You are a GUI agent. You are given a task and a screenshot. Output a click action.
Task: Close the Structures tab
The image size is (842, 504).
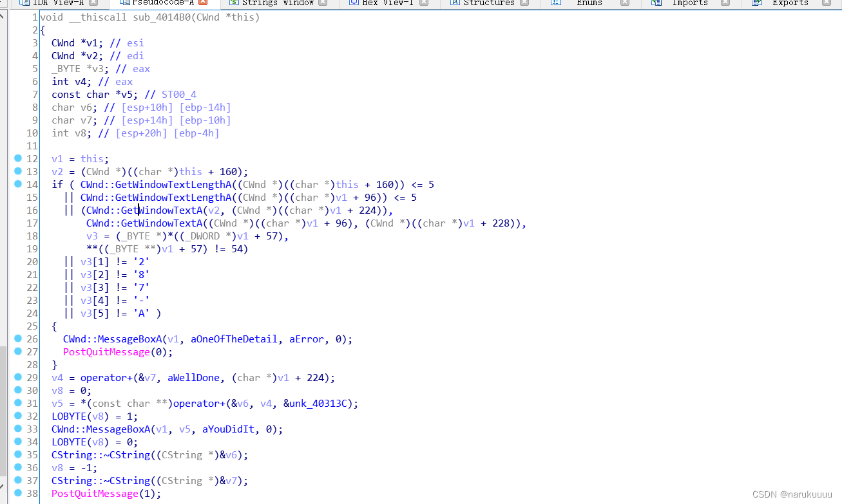pos(525,3)
